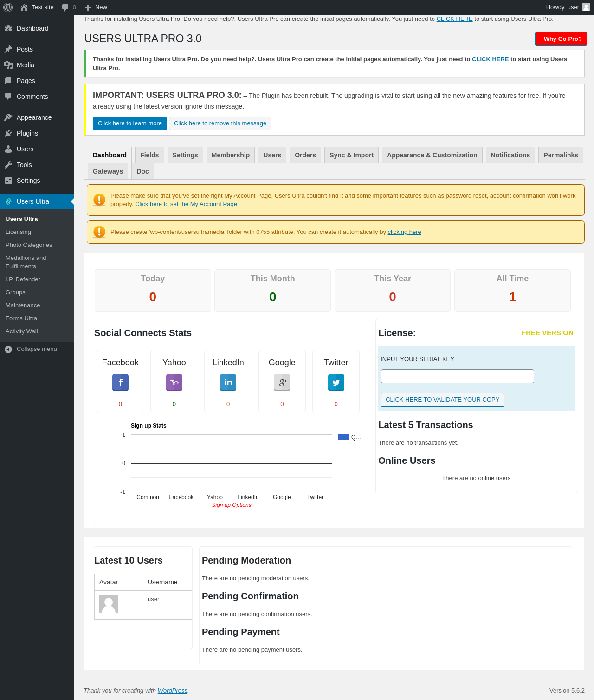The width and height of the screenshot is (594, 700).
Task: Click the LinkedIn blue icon
Action: pos(228,382)
